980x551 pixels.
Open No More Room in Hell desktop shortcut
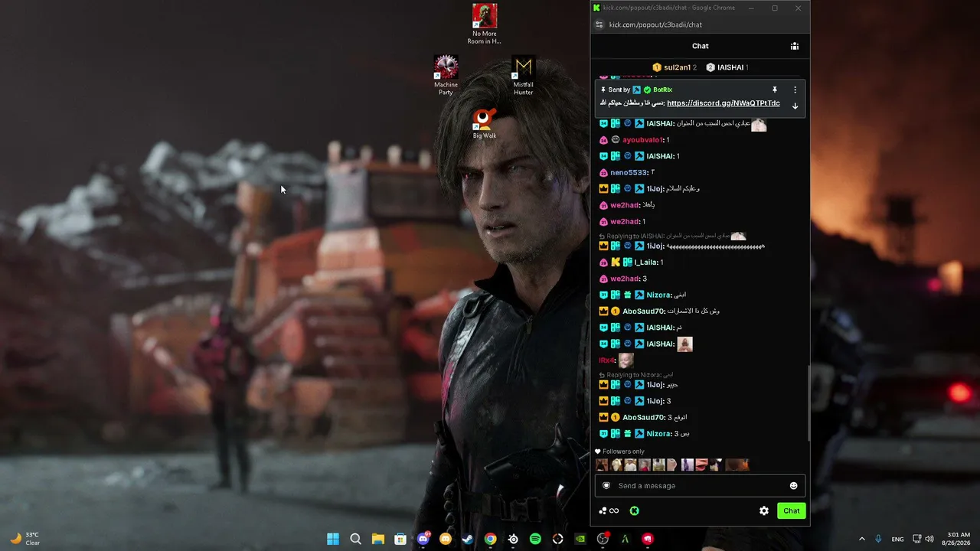[484, 24]
